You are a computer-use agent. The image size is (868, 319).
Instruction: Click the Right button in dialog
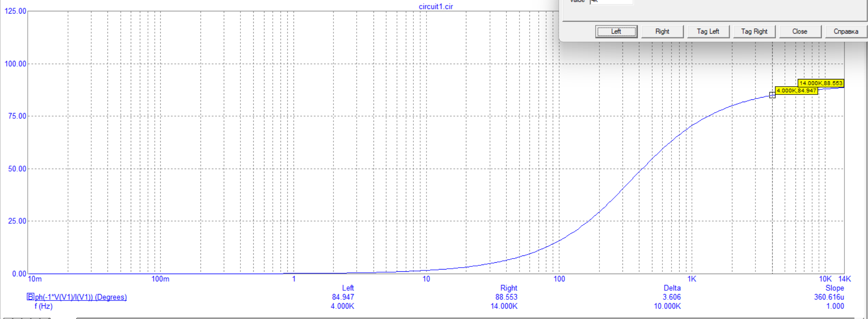tap(662, 31)
